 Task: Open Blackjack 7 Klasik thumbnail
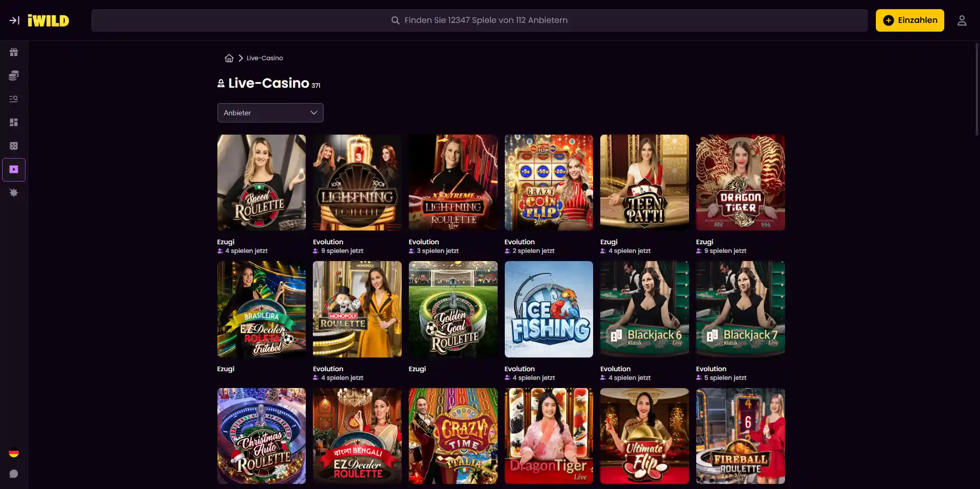741,309
